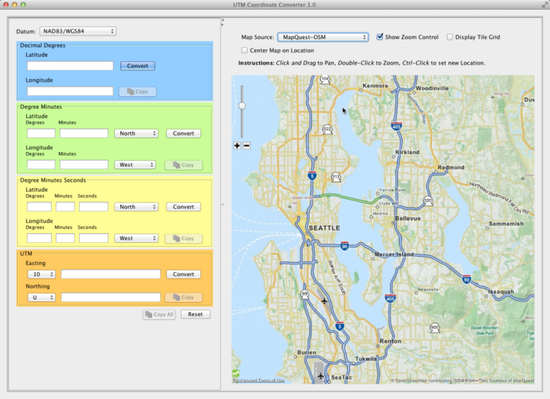The height and width of the screenshot is (399, 550).
Task: Check Center Map on Location
Action: click(244, 50)
